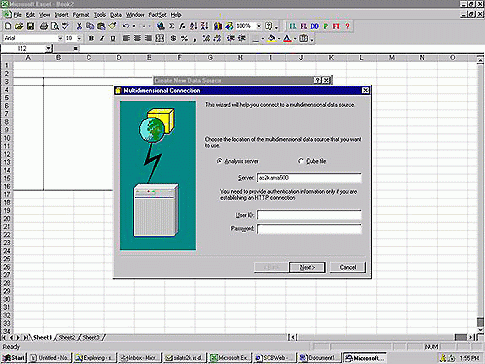This screenshot has width=485, height=364.
Task: Open the FactSet menu
Action: (157, 15)
